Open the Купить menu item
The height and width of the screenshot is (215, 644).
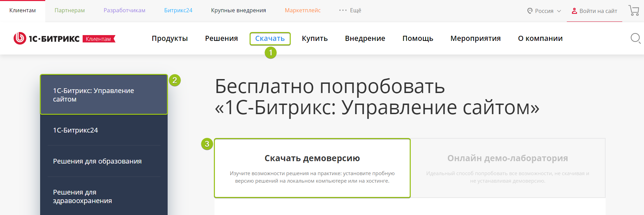tap(315, 39)
